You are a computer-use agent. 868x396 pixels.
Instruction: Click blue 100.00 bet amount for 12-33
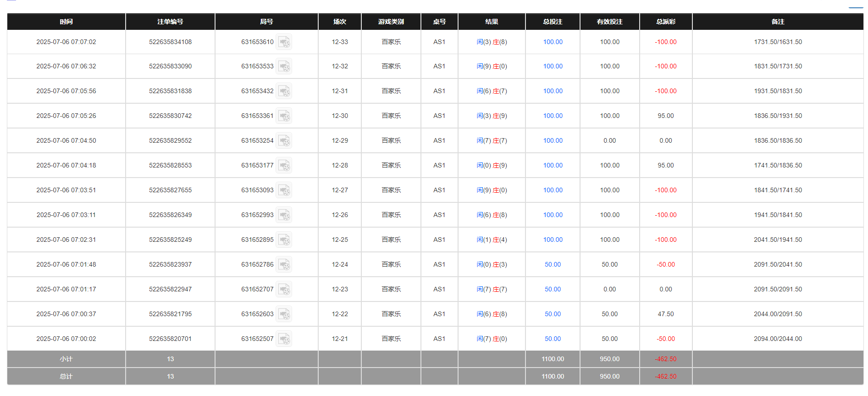tap(553, 42)
